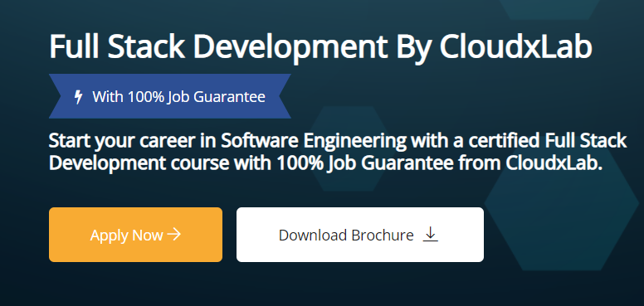Click CloudxLab at the end of the description
Screen dimensions: 644x306
pos(554,163)
